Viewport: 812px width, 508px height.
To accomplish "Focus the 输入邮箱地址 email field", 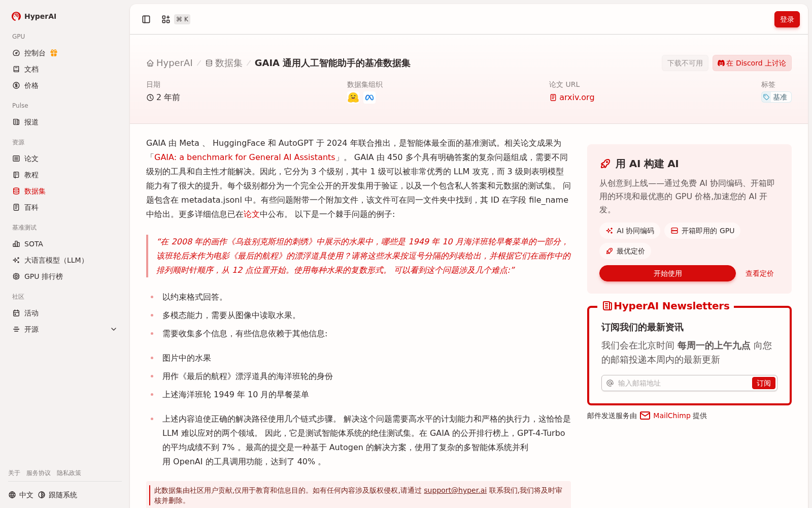I will coord(683,383).
